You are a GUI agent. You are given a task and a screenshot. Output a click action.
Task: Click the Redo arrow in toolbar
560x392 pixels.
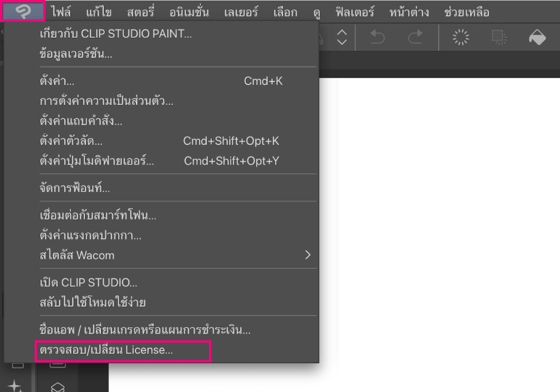point(415,37)
